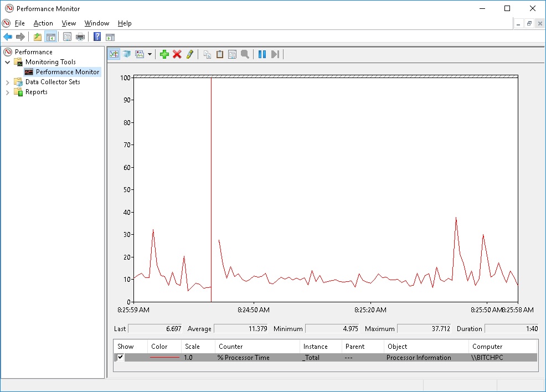This screenshot has width=546, height=392.
Task: Uncheck the Show checkbox for % Processor Time
Action: 120,357
